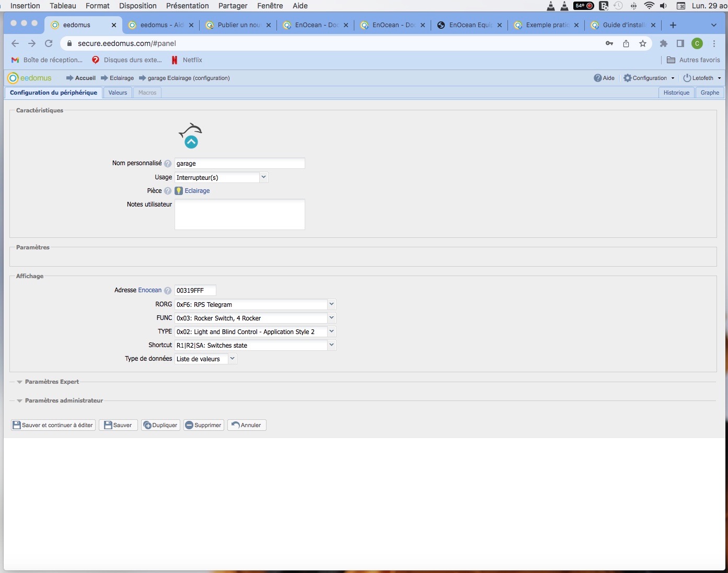This screenshot has height=573, width=728.
Task: Open the Usage dropdown list
Action: click(x=263, y=177)
